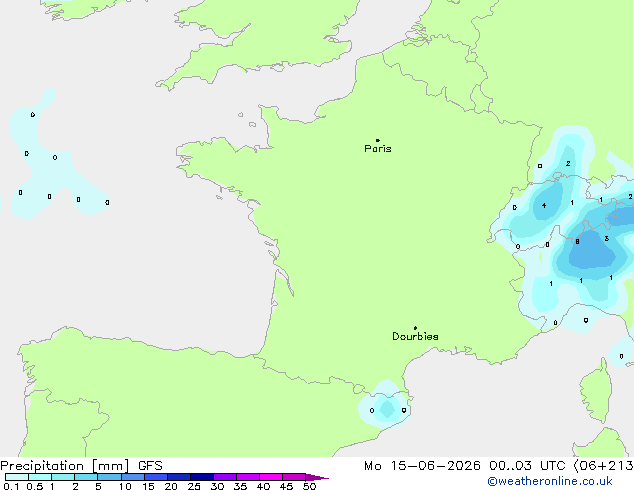Pick the 25–30 mm navy legend swatch
The image size is (634, 490).
[202, 477]
